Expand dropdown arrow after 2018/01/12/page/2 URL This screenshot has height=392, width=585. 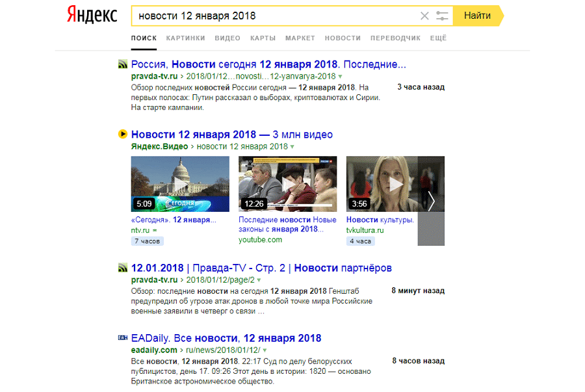click(x=259, y=280)
